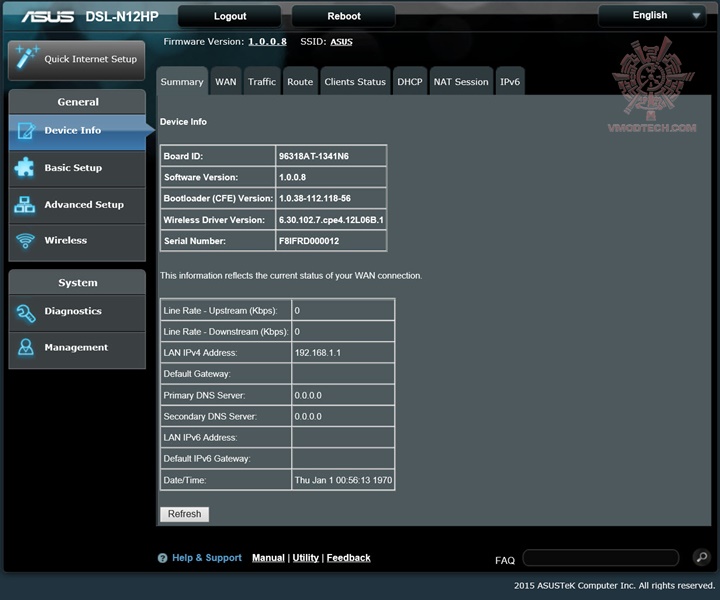Viewport: 720px width, 600px height.
Task: Open the NAT Session tab
Action: point(461,82)
